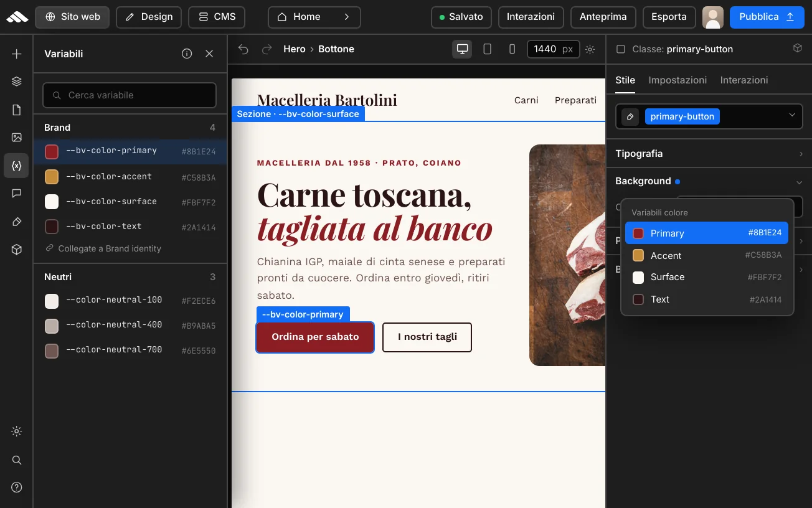
Task: Switch to the Impostazioni tab
Action: pyautogui.click(x=677, y=80)
